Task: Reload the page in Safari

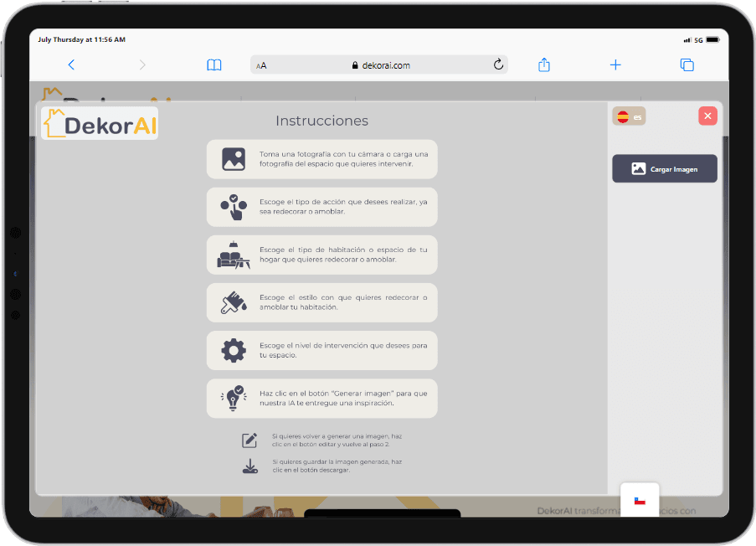Action: tap(498, 65)
